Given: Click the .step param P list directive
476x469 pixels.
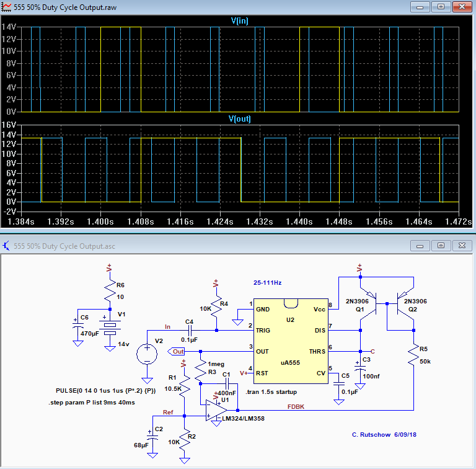Looking at the screenshot, I should click(x=92, y=403).
